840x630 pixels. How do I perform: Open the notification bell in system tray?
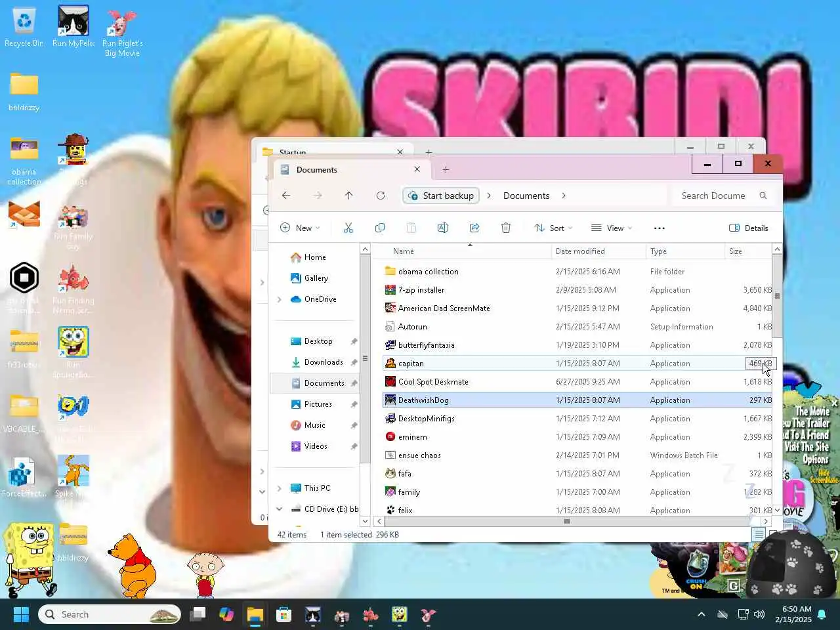(822, 614)
